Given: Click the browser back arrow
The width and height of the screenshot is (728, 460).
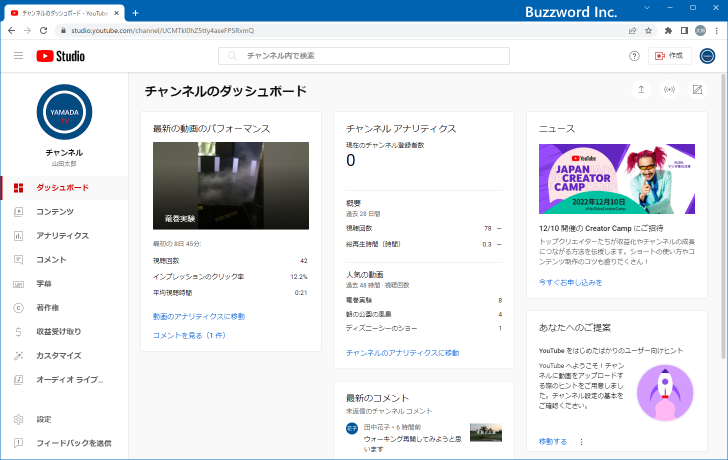Looking at the screenshot, I should tap(12, 31).
